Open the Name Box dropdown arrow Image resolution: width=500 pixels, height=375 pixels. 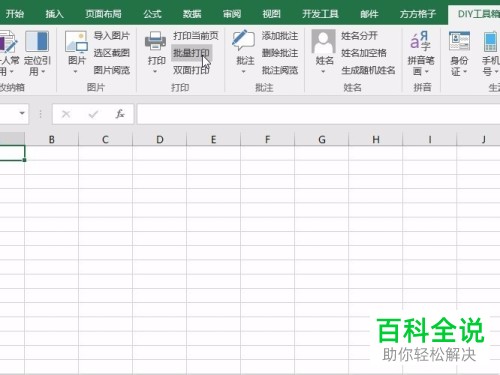click(x=22, y=113)
